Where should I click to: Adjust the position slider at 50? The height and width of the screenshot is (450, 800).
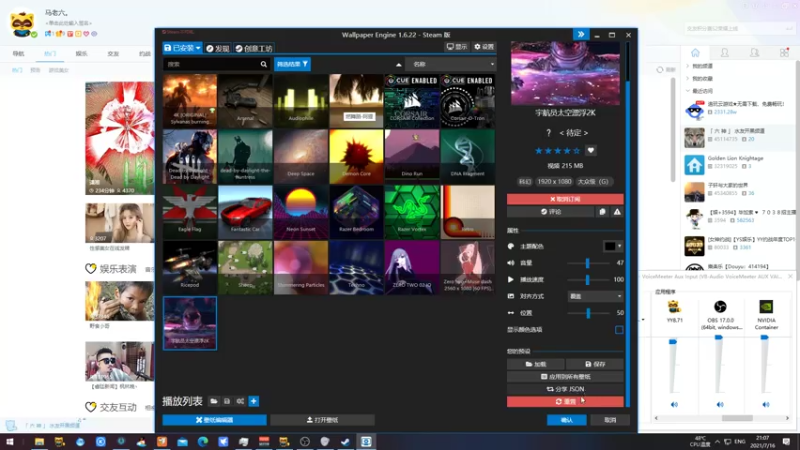click(x=588, y=313)
